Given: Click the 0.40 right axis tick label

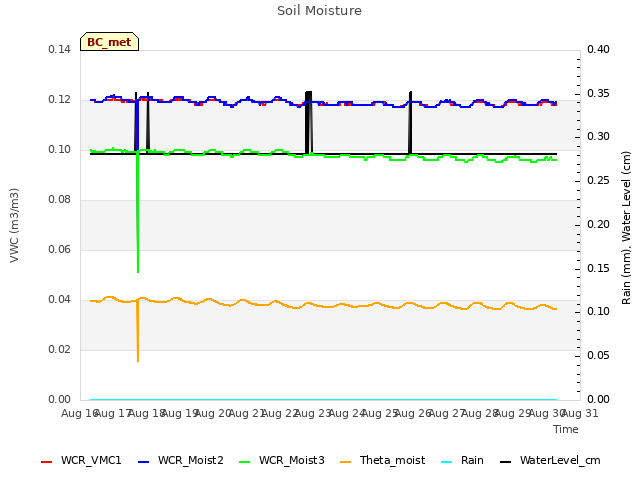Looking at the screenshot, I should coord(598,49).
